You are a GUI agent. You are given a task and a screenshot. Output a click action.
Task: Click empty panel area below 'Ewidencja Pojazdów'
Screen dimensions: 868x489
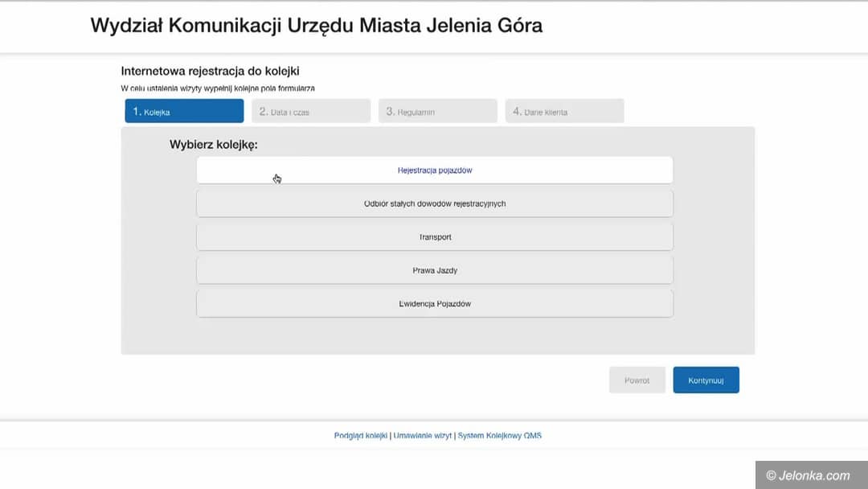[x=434, y=336]
